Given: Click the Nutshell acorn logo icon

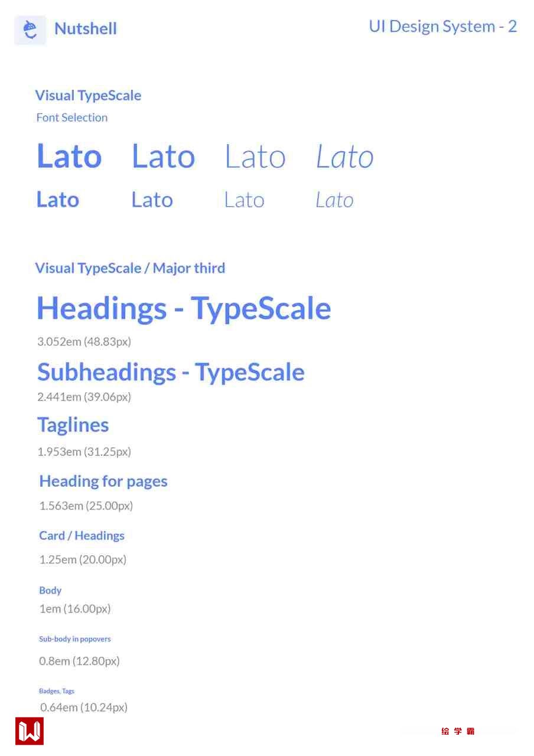Looking at the screenshot, I should [x=30, y=29].
